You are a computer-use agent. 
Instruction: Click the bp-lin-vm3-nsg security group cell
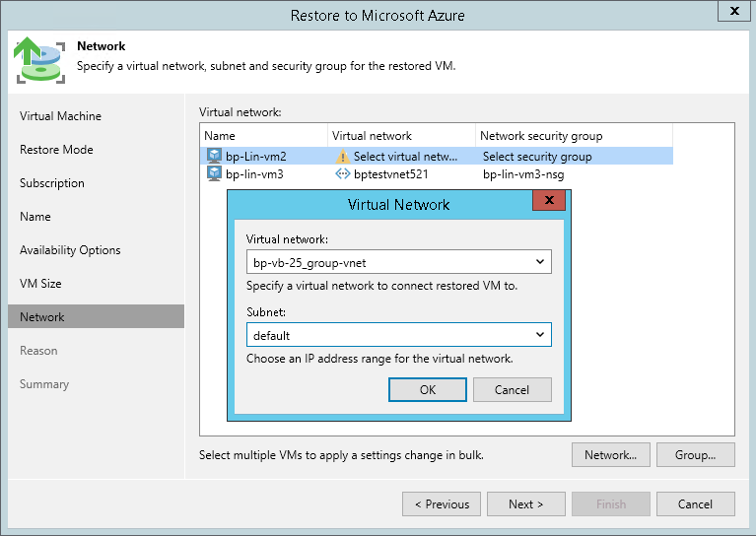tap(523, 174)
